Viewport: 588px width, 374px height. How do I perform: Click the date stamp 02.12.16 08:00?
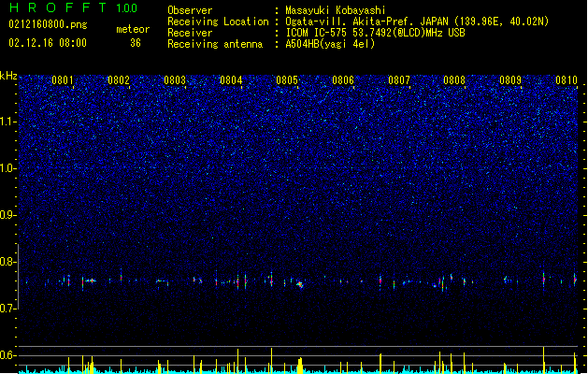[48, 43]
